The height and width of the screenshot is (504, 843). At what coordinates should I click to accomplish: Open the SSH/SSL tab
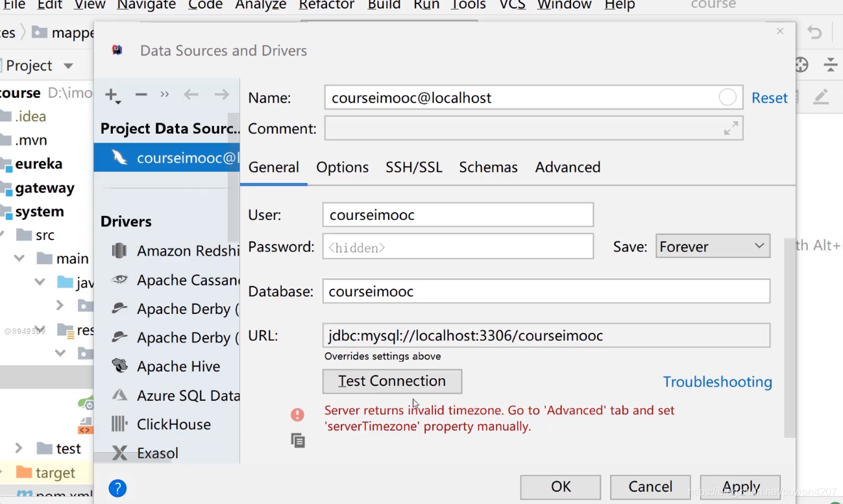[x=414, y=167]
